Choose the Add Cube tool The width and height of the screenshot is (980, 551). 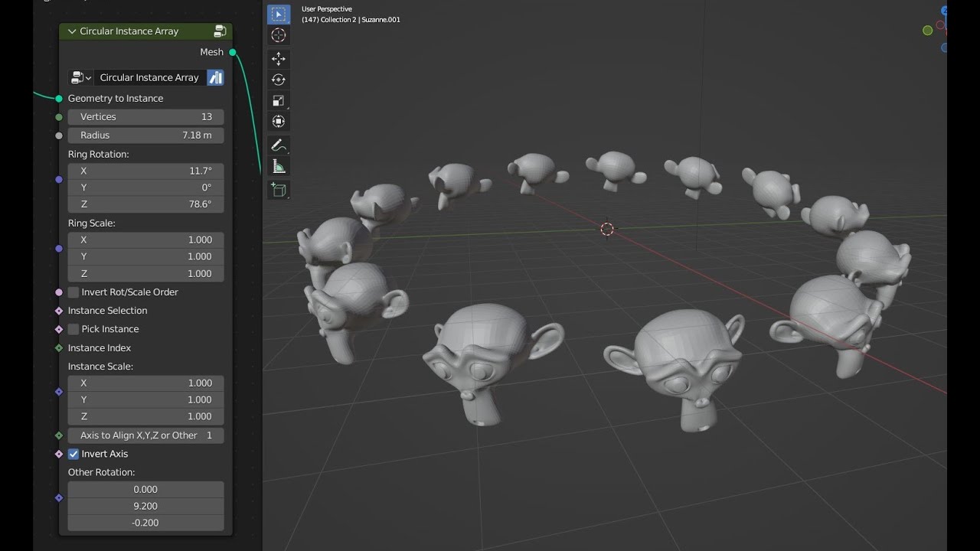(x=279, y=190)
